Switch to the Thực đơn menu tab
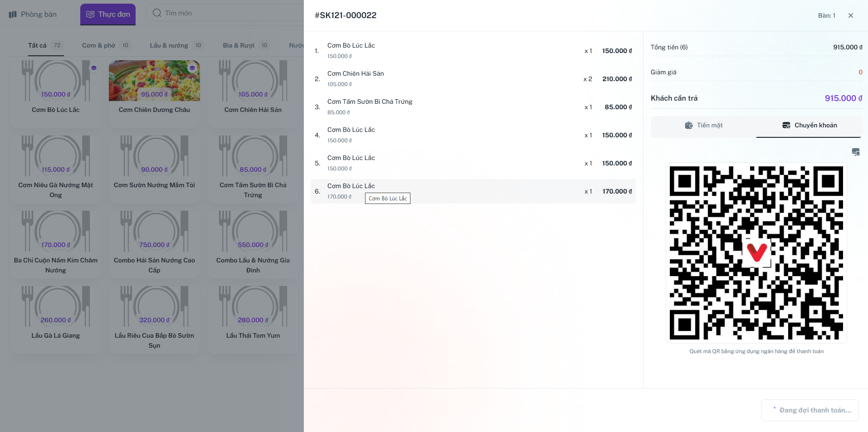Image resolution: width=868 pixels, height=432 pixels. pyautogui.click(x=108, y=15)
